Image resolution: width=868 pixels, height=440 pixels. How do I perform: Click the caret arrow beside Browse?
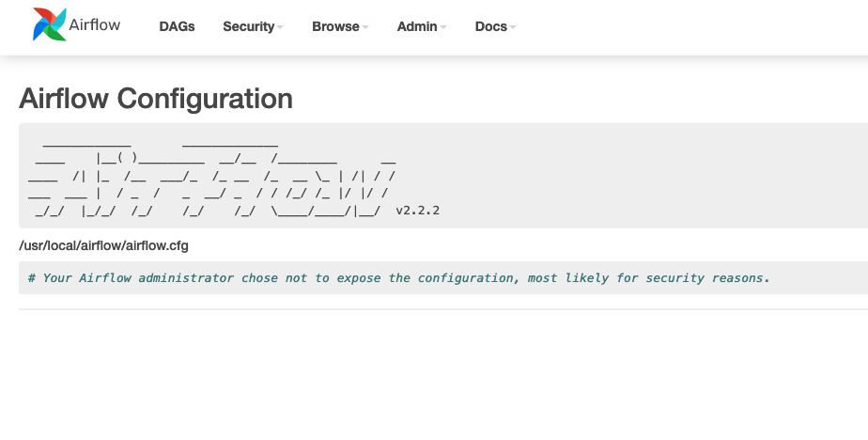(364, 27)
